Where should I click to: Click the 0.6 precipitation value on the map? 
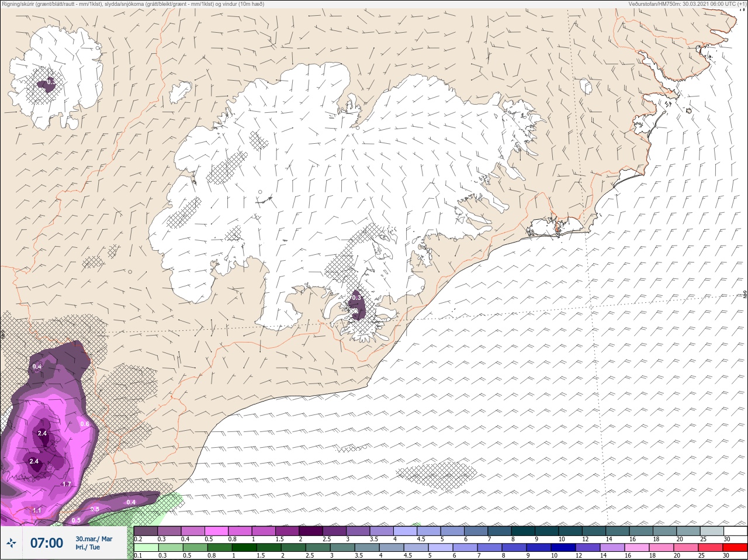(x=85, y=424)
